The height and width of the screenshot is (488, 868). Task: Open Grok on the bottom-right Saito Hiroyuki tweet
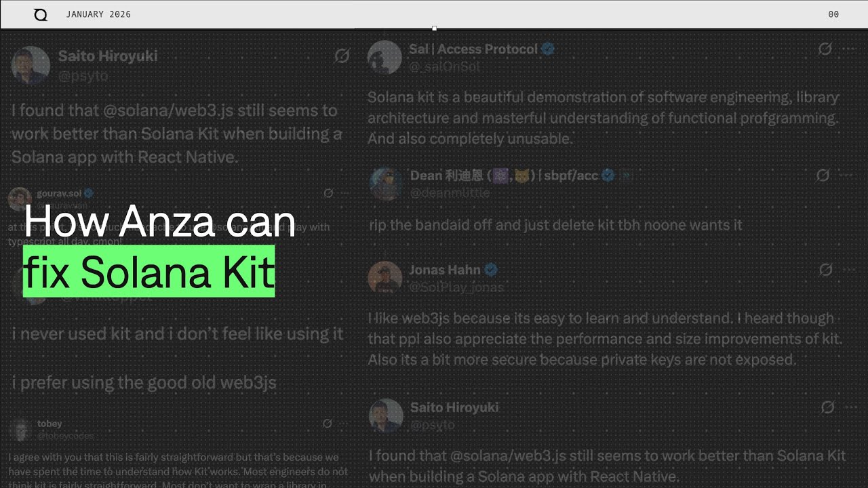click(827, 407)
